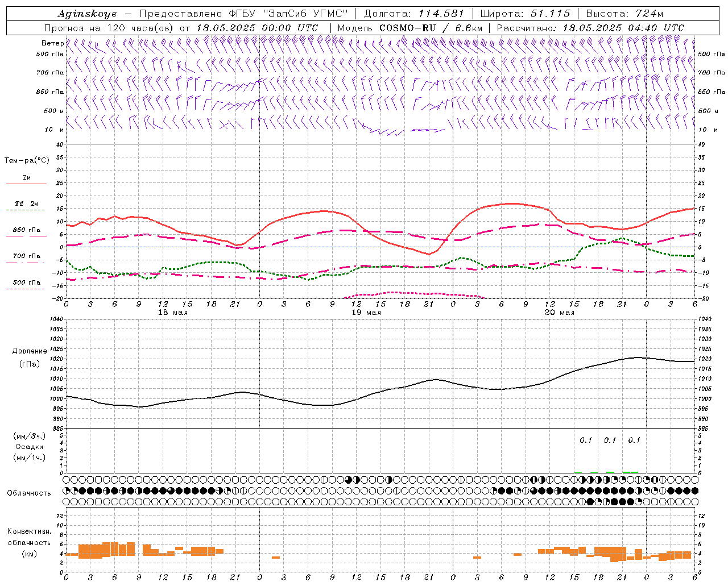Click the (км) unit label
The height and width of the screenshot is (582, 728).
point(30,554)
